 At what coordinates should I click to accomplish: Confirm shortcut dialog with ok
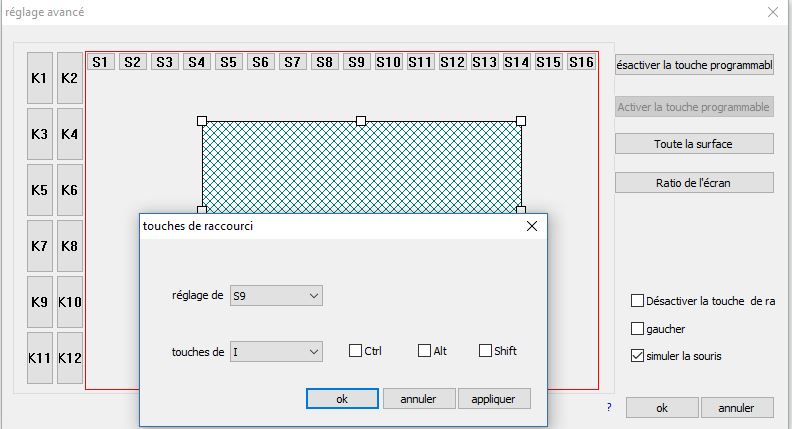point(342,399)
